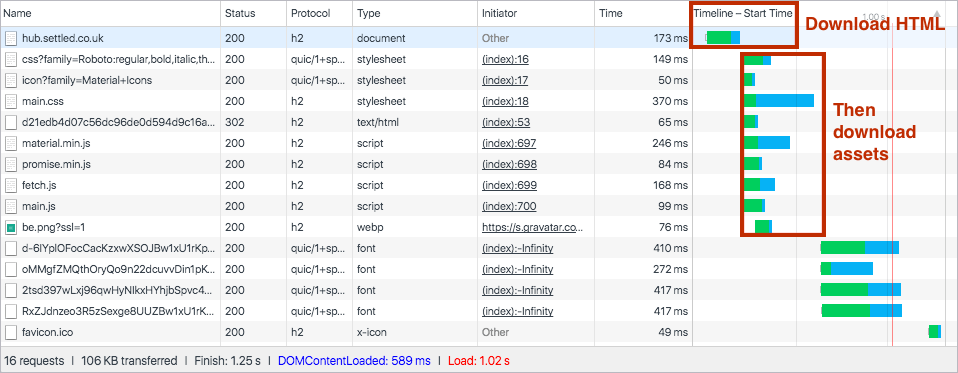The width and height of the screenshot is (958, 373).
Task: Click waterfall bar for material.min.js
Action: point(767,143)
